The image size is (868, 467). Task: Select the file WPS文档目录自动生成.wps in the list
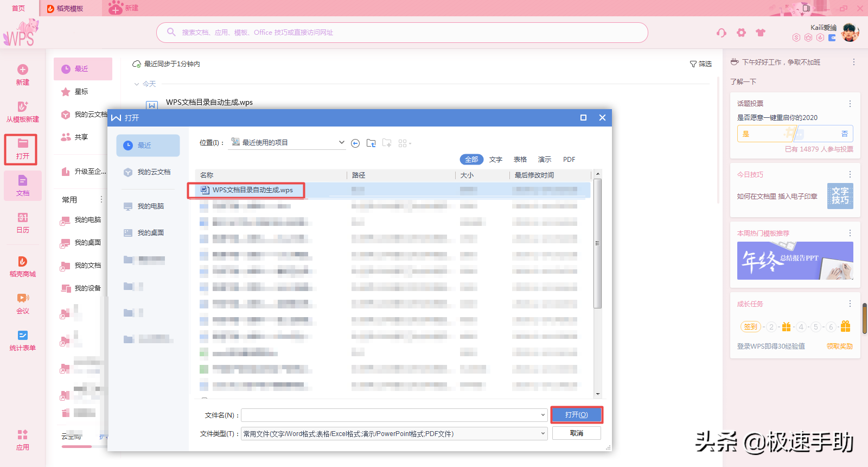[x=393, y=190]
